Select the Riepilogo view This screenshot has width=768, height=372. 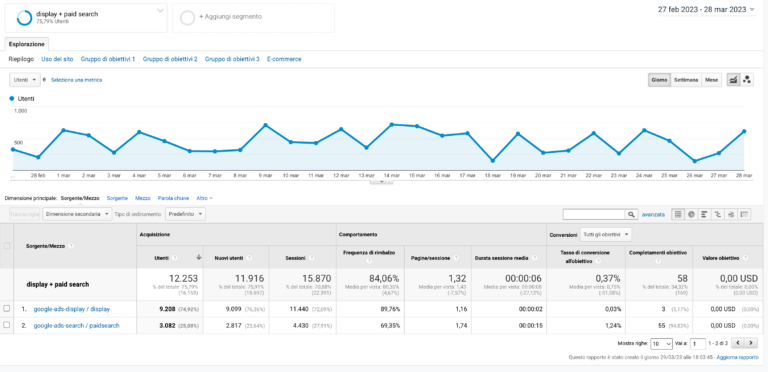click(x=21, y=59)
